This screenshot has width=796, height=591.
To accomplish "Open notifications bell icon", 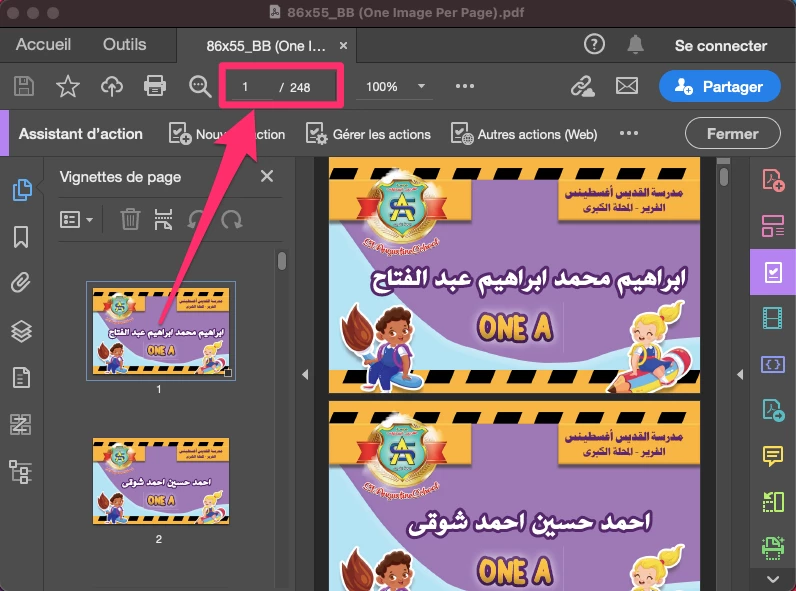I will 635,45.
